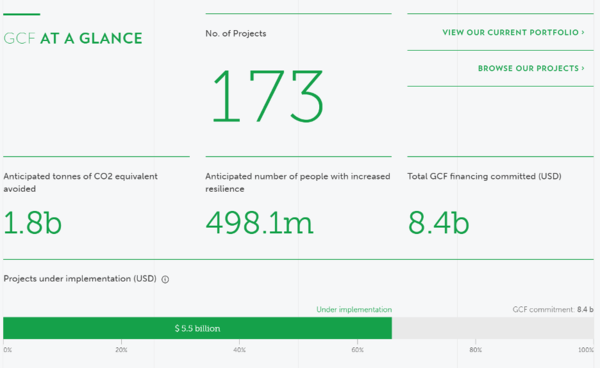Click the 100% axis tick label
This screenshot has height=368, width=600.
click(586, 350)
